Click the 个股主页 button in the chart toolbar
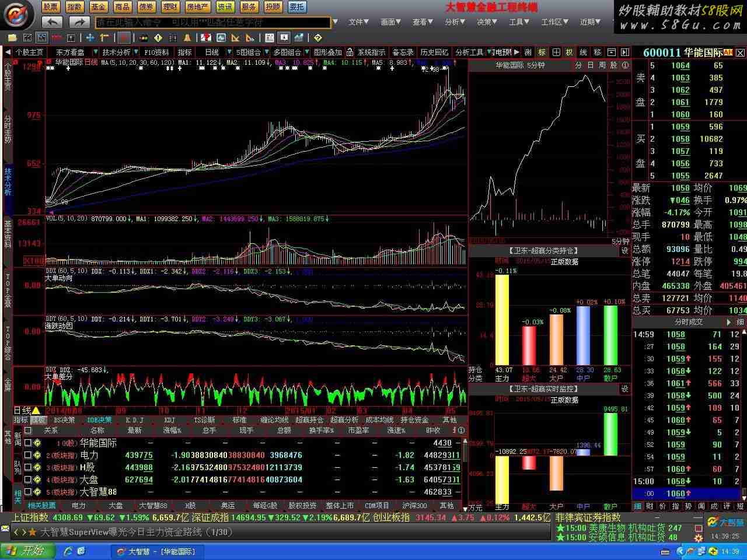This screenshot has height=560, width=747. (x=29, y=52)
